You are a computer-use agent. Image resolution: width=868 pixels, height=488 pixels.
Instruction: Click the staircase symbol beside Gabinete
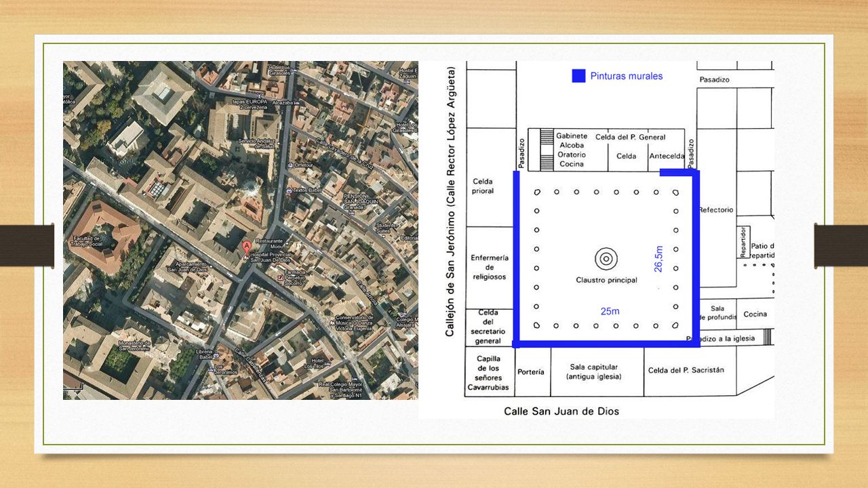coord(547,150)
